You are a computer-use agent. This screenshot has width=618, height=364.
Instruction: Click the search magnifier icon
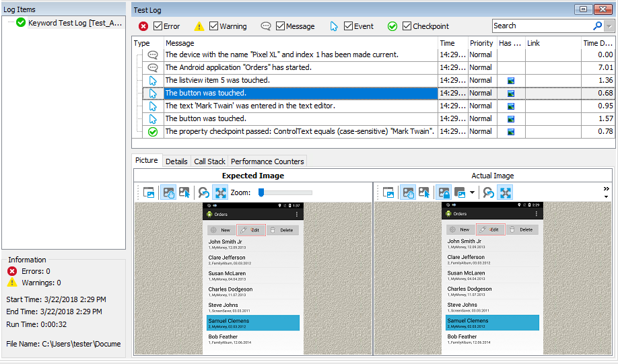(597, 26)
